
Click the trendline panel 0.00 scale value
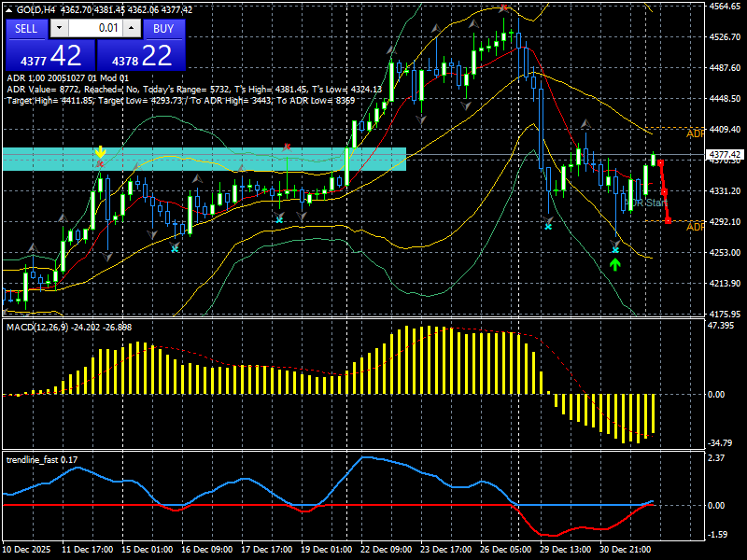(716, 505)
